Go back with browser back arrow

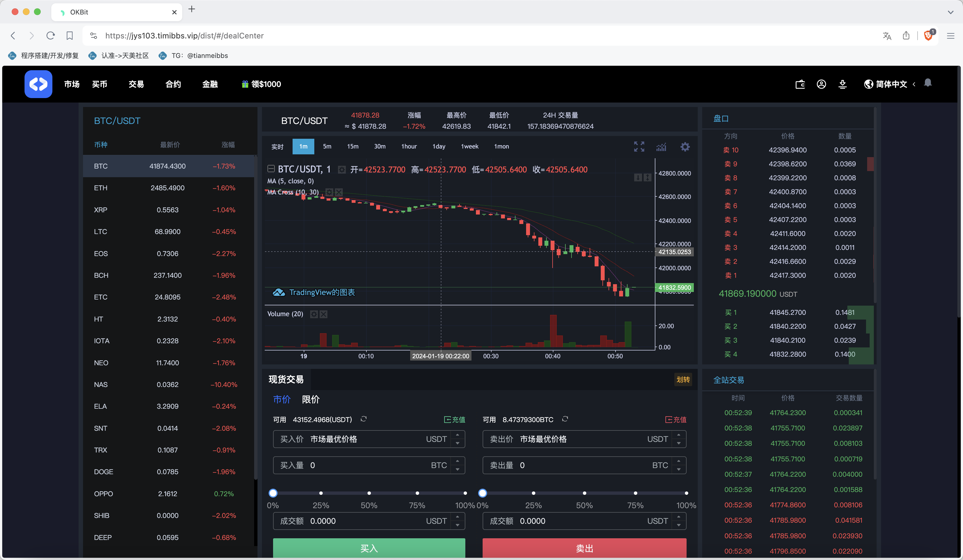click(x=13, y=36)
